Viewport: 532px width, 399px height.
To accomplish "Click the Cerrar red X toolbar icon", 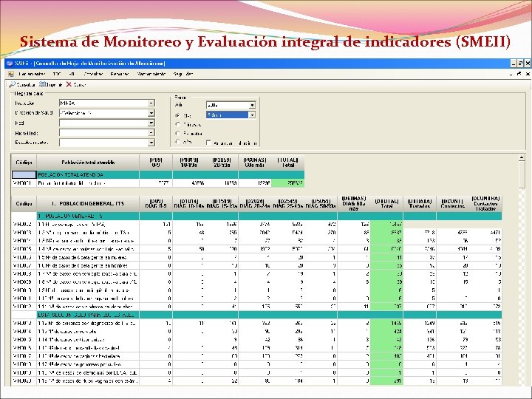I will pos(69,84).
